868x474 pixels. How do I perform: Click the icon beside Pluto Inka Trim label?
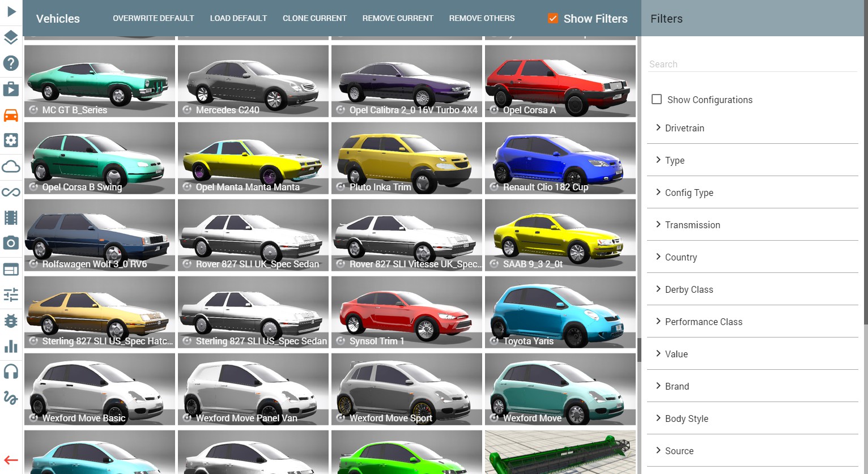click(341, 187)
